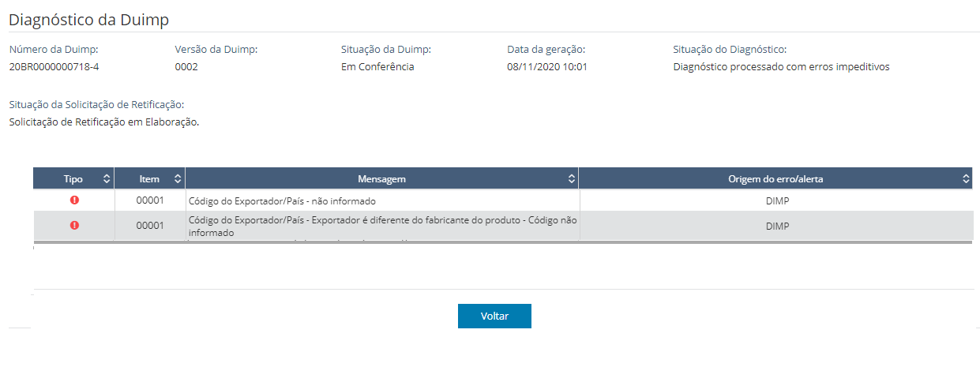
Task: Click the red error icon in the second row
Action: click(x=74, y=225)
